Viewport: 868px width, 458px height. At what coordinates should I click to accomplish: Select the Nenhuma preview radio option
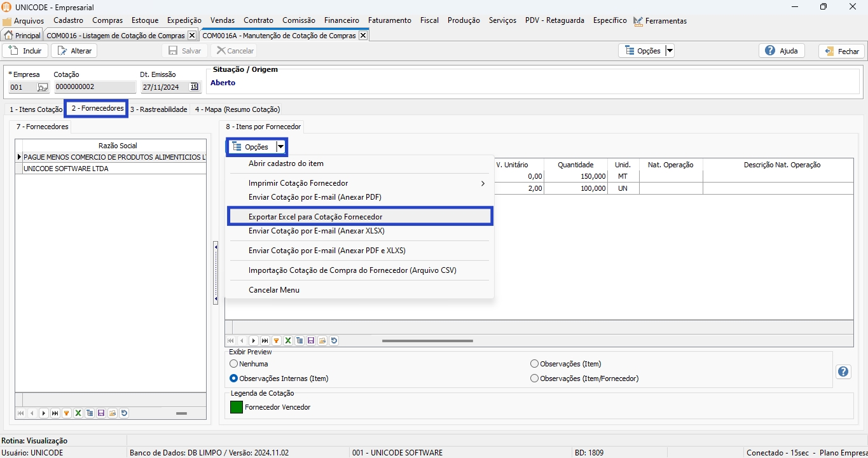(x=233, y=364)
